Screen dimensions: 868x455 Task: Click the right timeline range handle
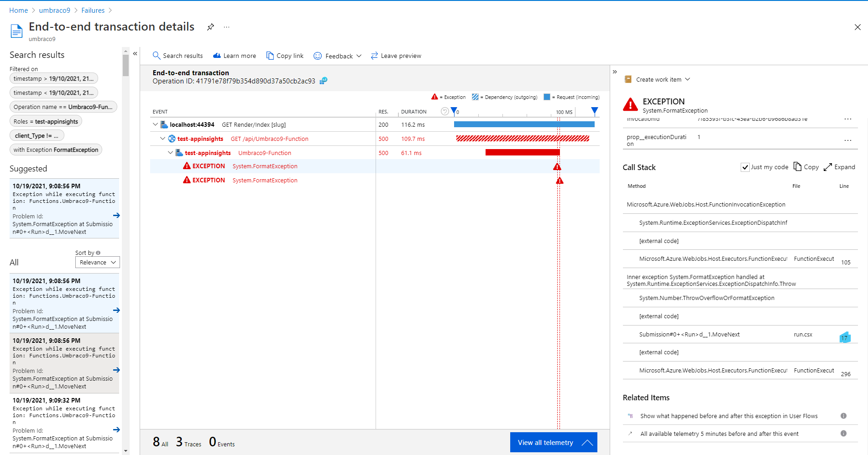(x=594, y=111)
